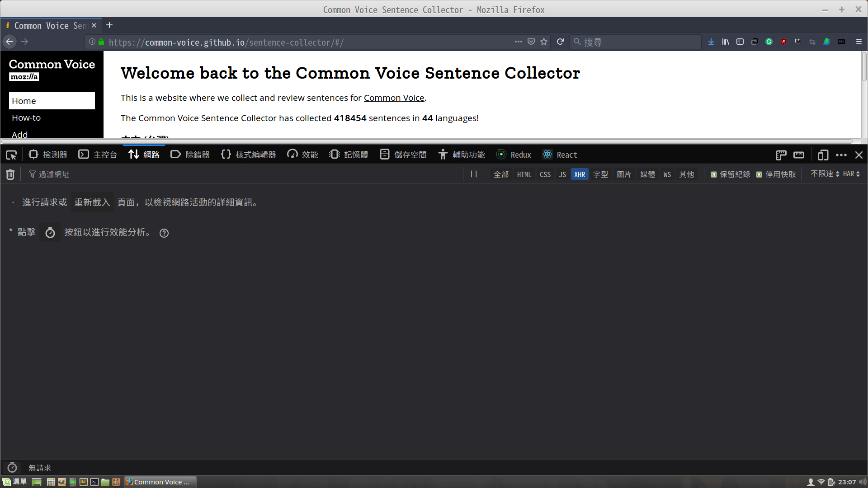Open the HAR export dropdown
This screenshot has width=868, height=488.
coord(851,174)
